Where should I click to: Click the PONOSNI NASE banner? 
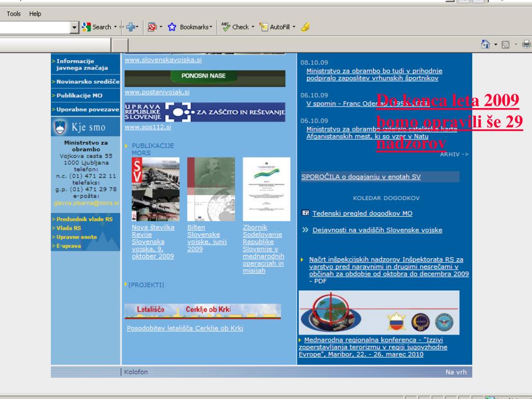click(x=205, y=78)
